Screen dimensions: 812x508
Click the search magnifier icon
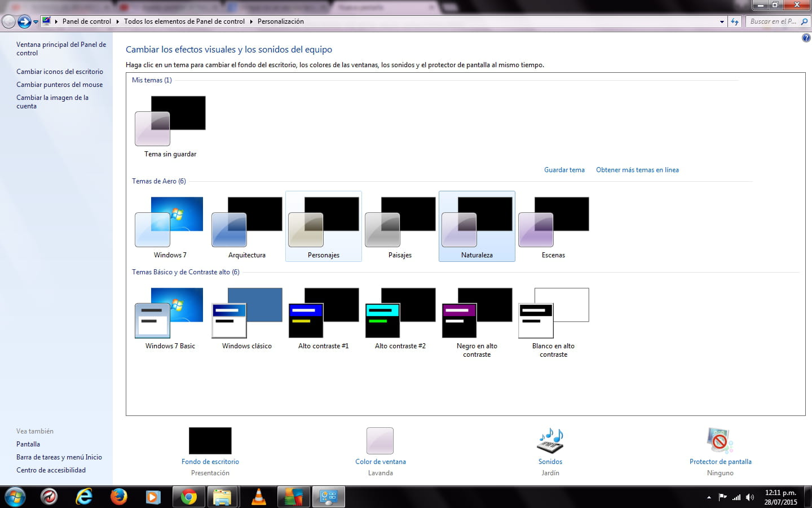804,21
